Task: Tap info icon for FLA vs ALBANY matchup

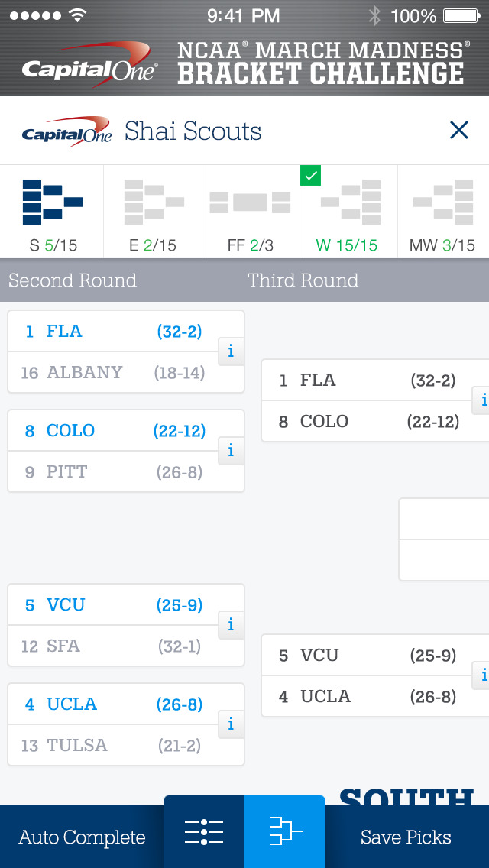Action: tap(231, 351)
